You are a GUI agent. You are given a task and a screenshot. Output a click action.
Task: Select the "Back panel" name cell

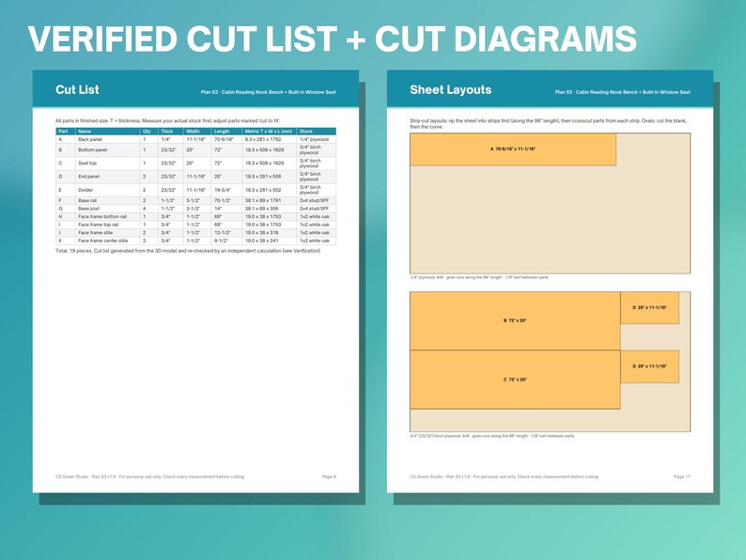click(90, 139)
